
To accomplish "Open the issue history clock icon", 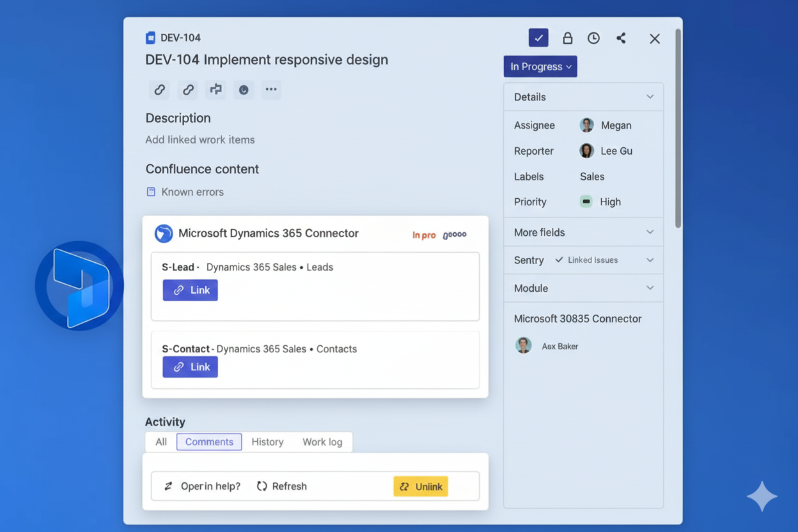I will [x=593, y=38].
